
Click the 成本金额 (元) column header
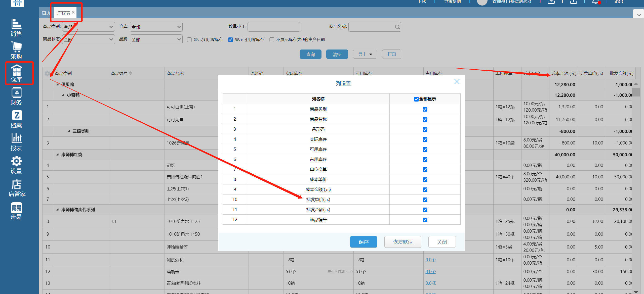tap(563, 73)
